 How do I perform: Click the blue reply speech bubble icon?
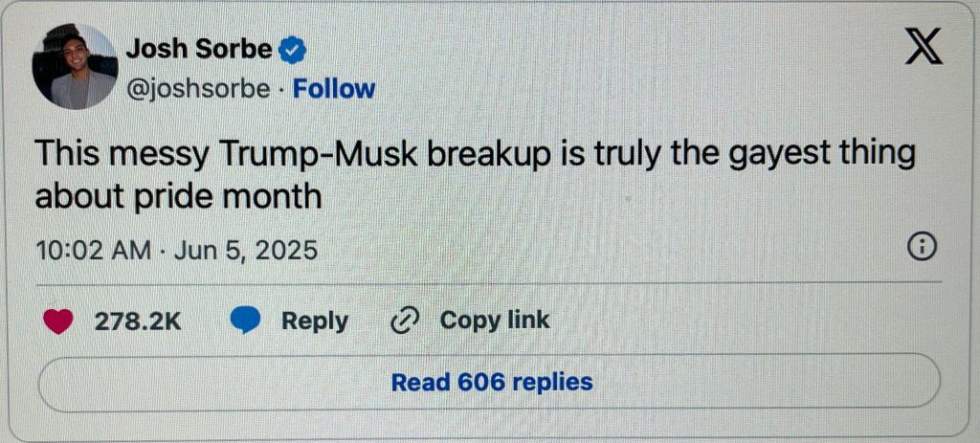tap(246, 321)
